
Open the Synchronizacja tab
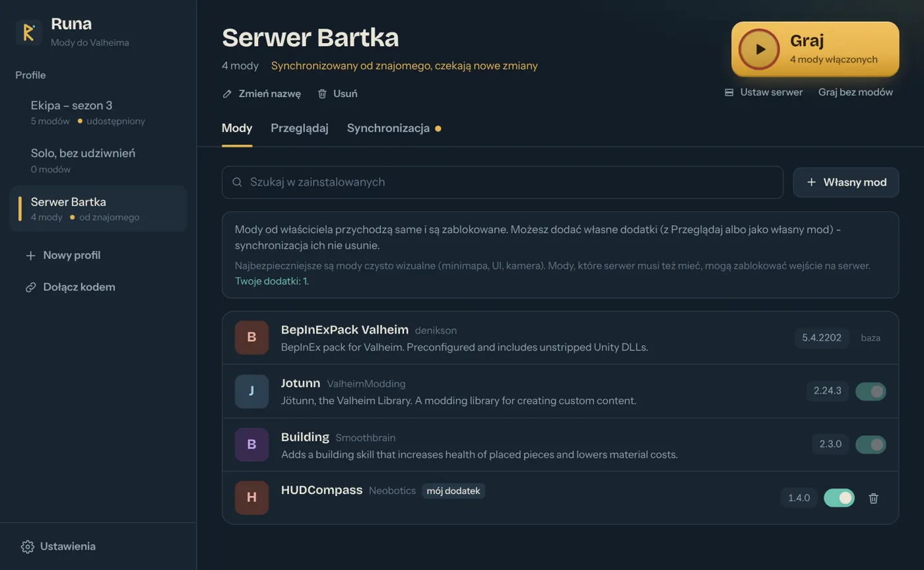[x=394, y=128]
